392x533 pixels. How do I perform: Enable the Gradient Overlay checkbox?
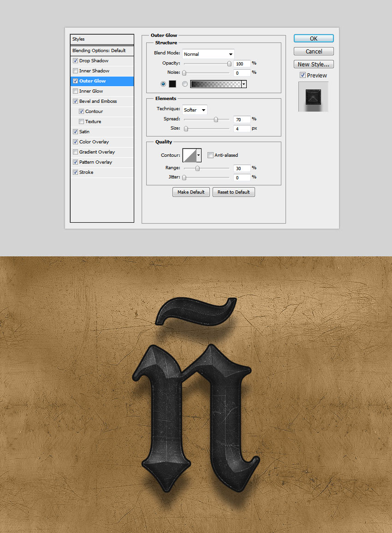76,152
